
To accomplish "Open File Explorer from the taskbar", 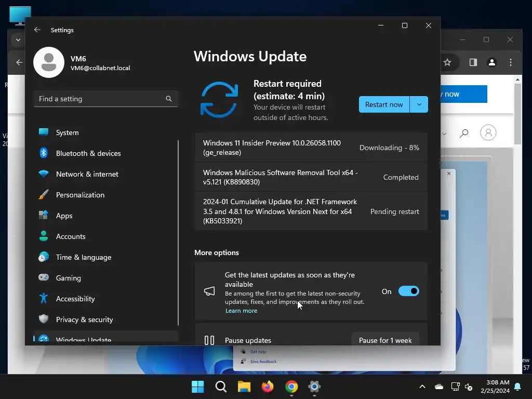I will pyautogui.click(x=244, y=387).
